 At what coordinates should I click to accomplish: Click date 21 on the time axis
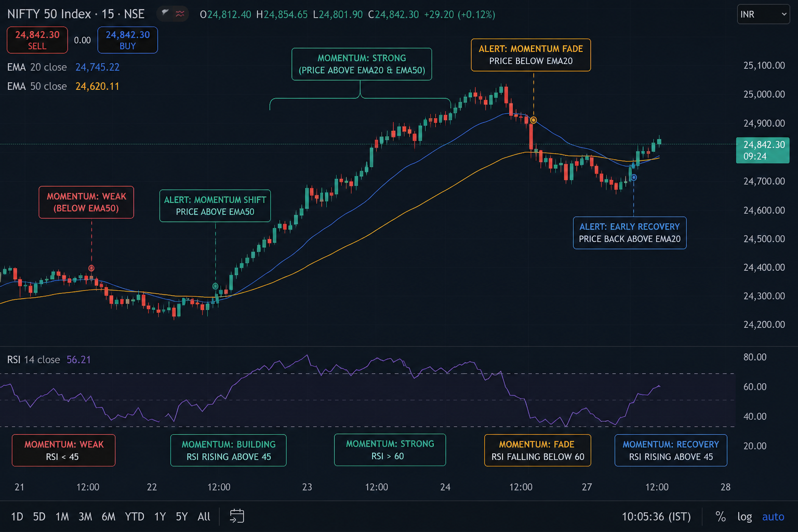(x=19, y=487)
